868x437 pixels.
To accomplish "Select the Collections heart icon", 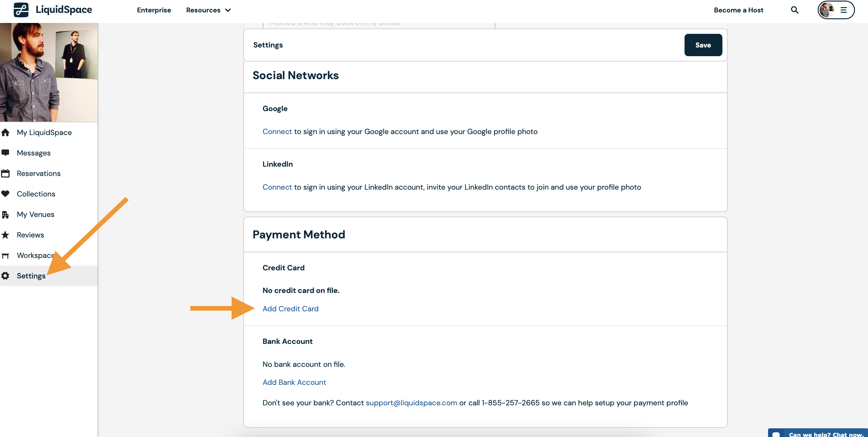I will pos(5,194).
